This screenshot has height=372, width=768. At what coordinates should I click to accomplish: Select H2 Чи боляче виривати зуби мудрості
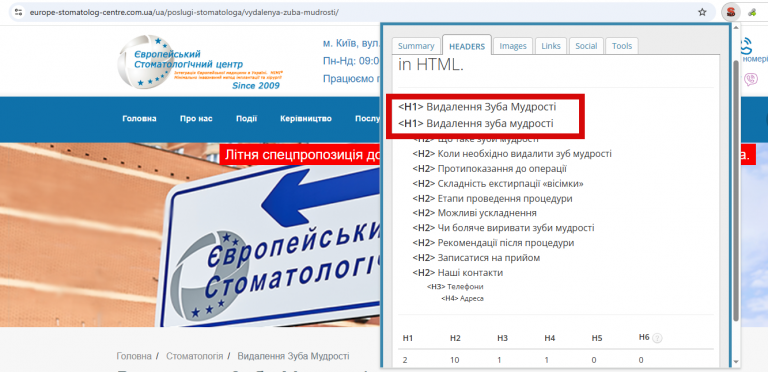(x=504, y=228)
